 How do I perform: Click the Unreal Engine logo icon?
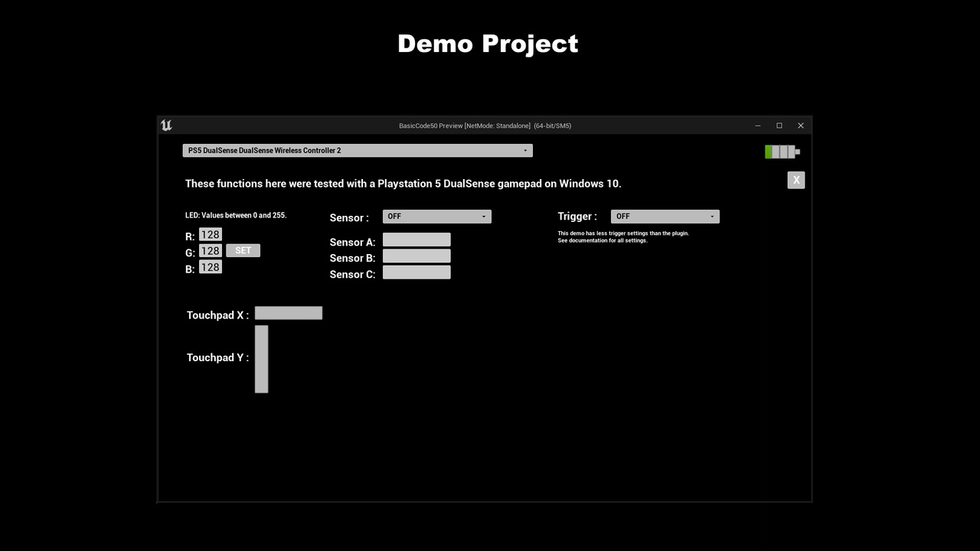(x=167, y=125)
